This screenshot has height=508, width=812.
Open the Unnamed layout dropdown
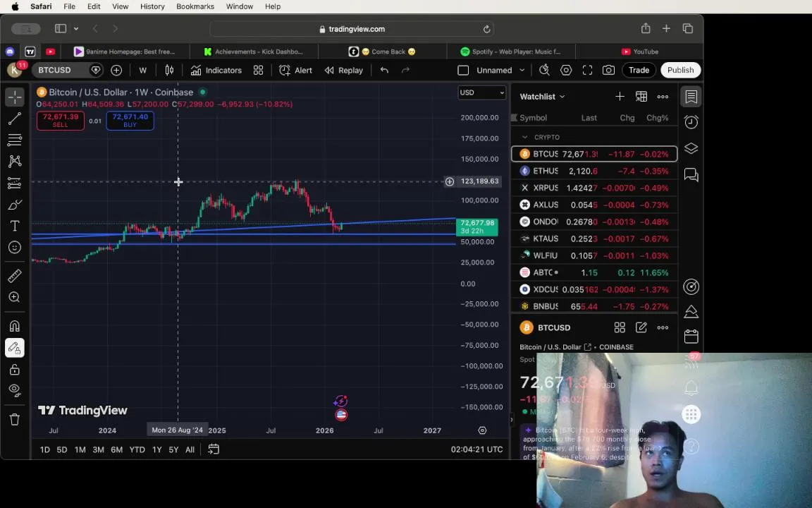point(500,70)
